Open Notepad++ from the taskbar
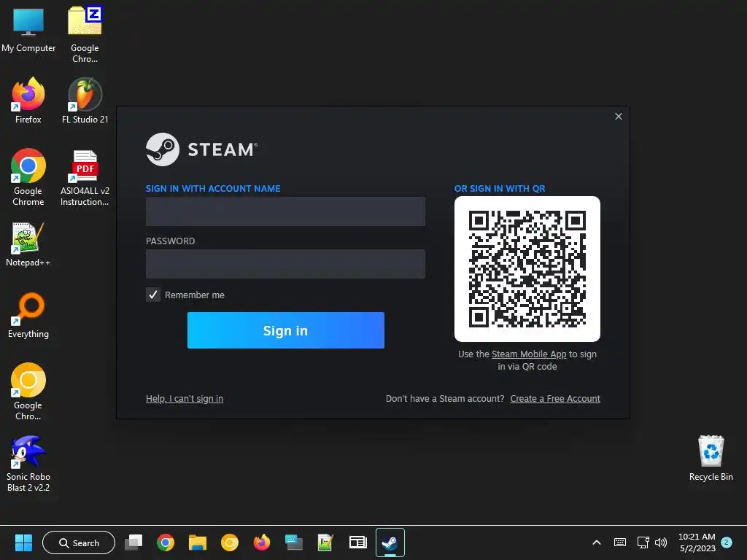 (326, 542)
